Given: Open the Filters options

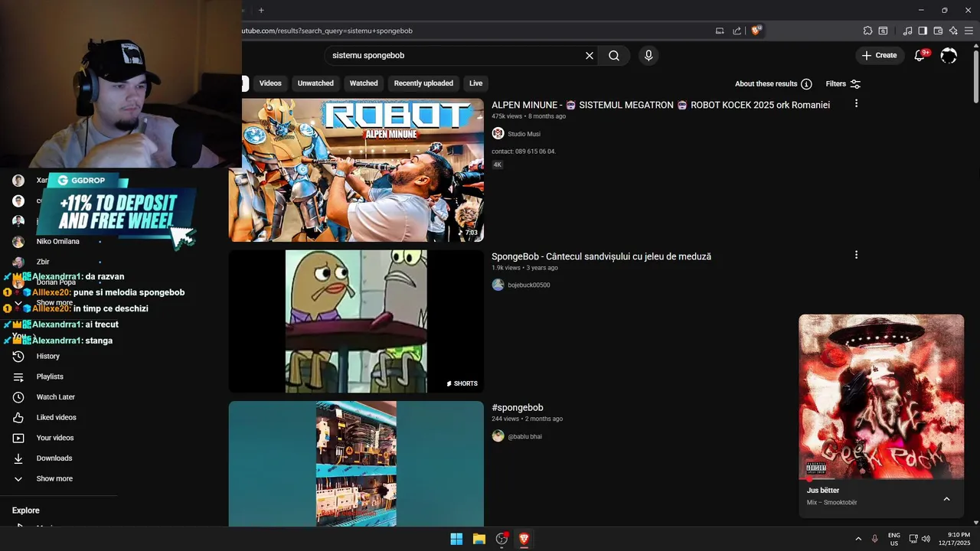Looking at the screenshot, I should pyautogui.click(x=843, y=83).
